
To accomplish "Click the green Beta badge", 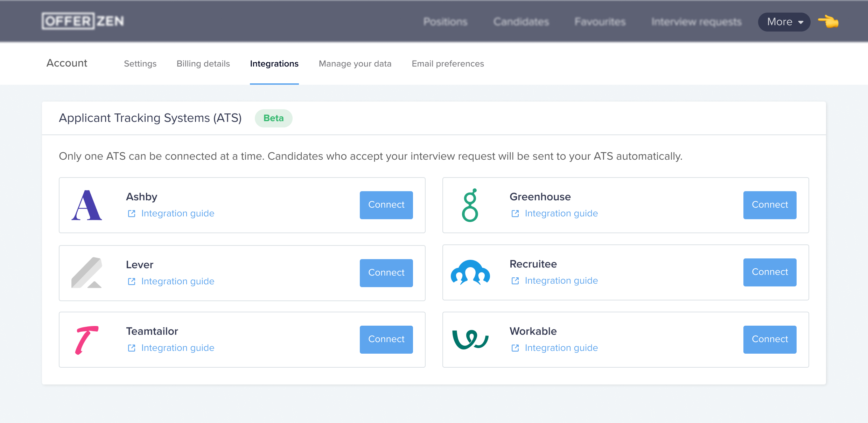I will tap(273, 118).
